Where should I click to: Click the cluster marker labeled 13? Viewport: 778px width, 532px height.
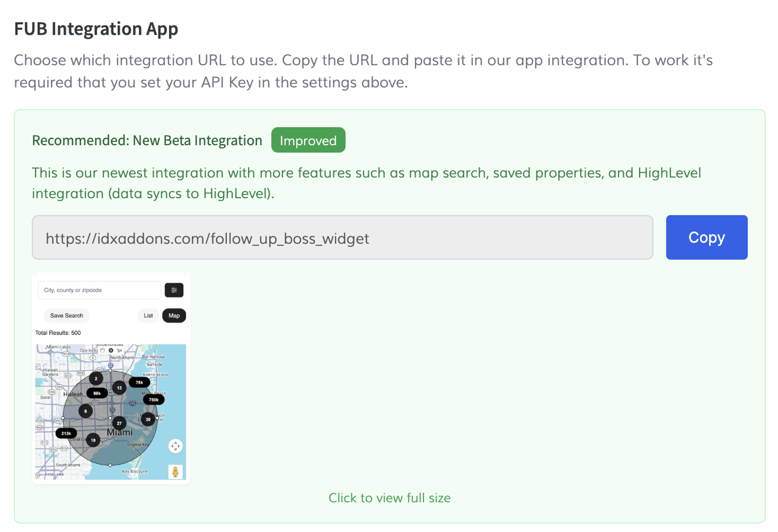point(119,387)
